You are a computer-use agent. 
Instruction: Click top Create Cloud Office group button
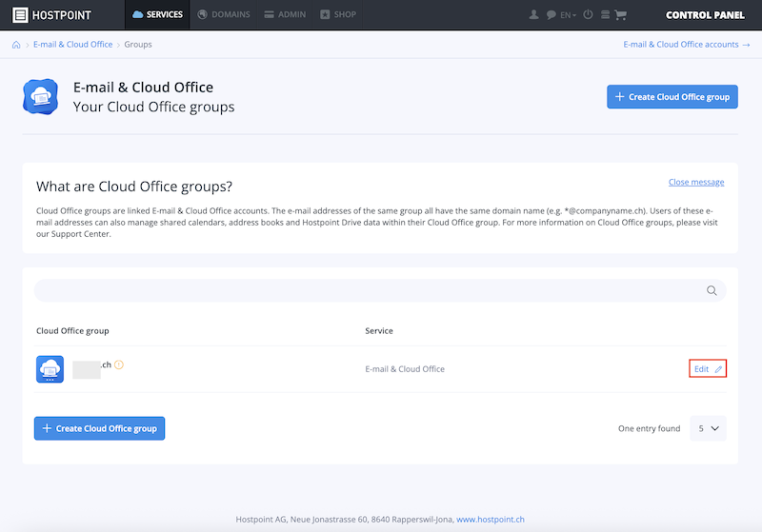pyautogui.click(x=672, y=96)
